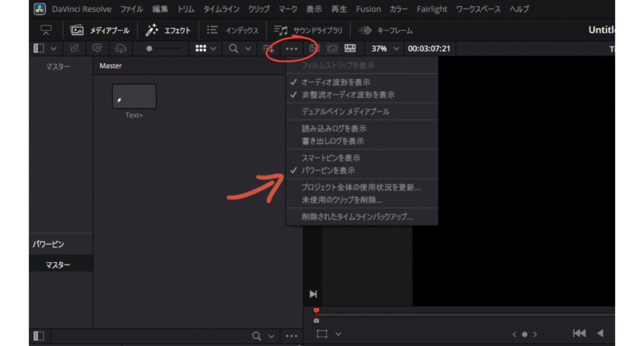
Task: Open thumbnail view mode dropdown
Action: pyautogui.click(x=206, y=48)
